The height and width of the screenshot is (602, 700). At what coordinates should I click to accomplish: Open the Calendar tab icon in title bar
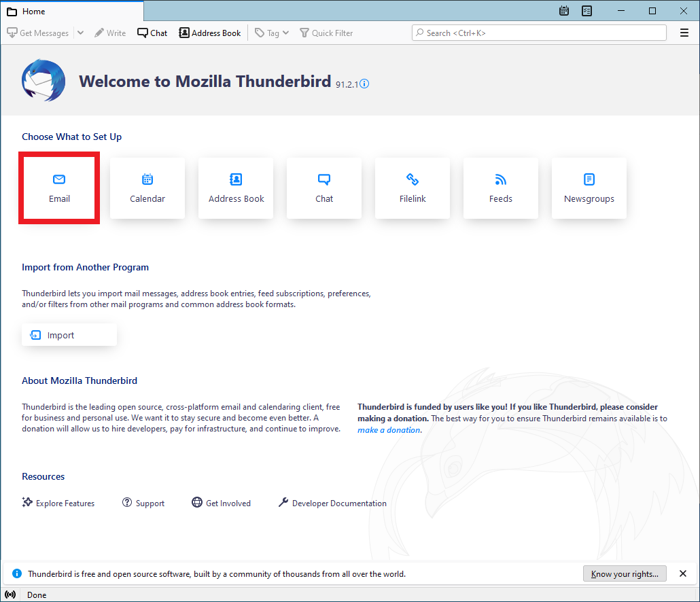coord(564,11)
